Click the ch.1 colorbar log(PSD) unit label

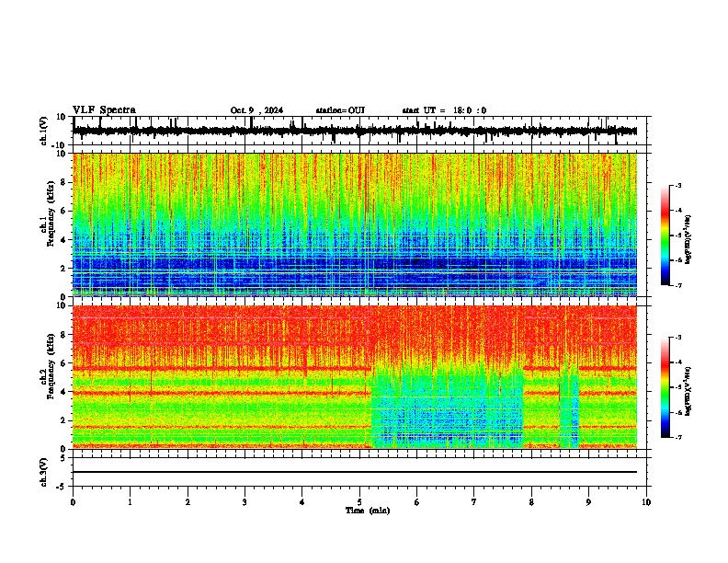point(688,239)
